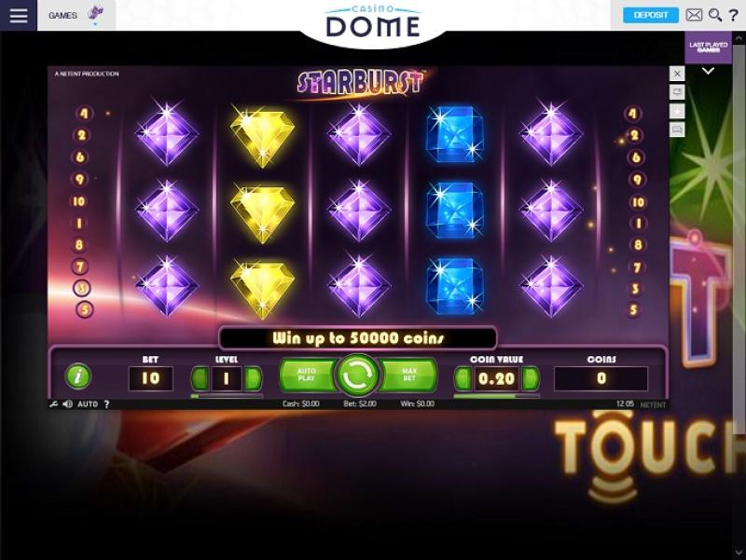This screenshot has height=560, width=746.
Task: Click the Deposit button
Action: click(650, 15)
